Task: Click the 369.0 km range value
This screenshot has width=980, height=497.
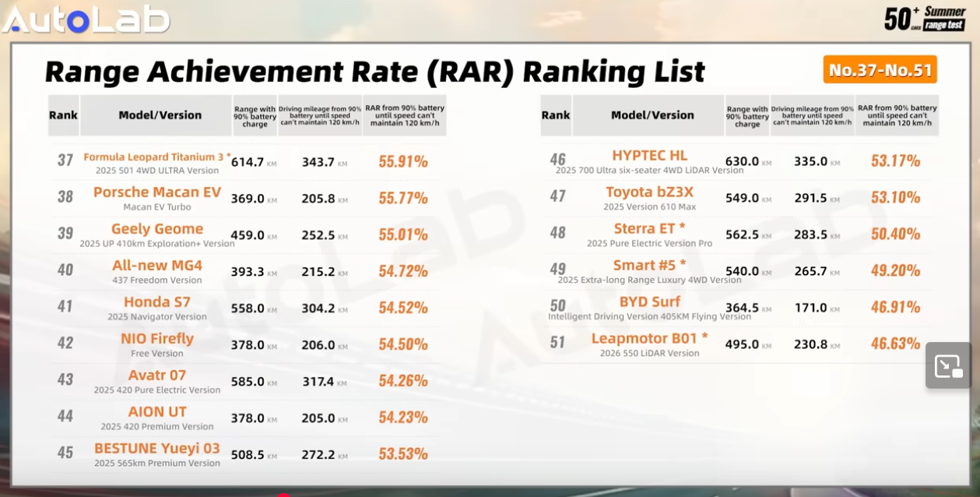Action: tap(254, 199)
